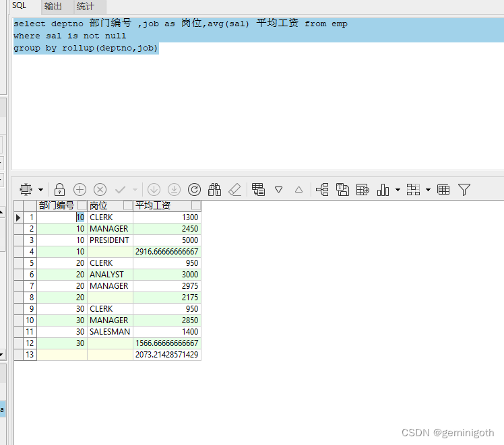Image resolution: width=504 pixels, height=445 pixels.
Task: Click the 2175 average salary cell
Action: pos(167,298)
